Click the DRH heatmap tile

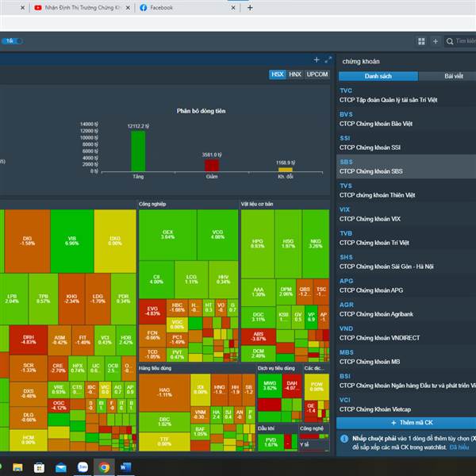pyautogui.click(x=29, y=340)
